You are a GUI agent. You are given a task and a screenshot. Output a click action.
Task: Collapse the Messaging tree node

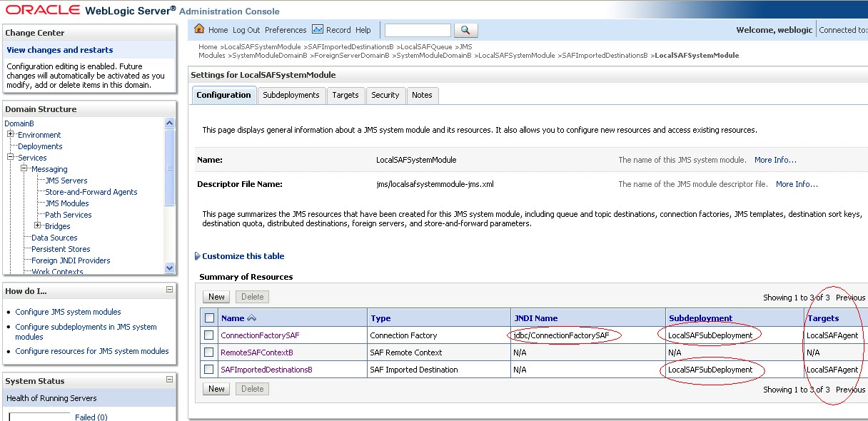24,168
